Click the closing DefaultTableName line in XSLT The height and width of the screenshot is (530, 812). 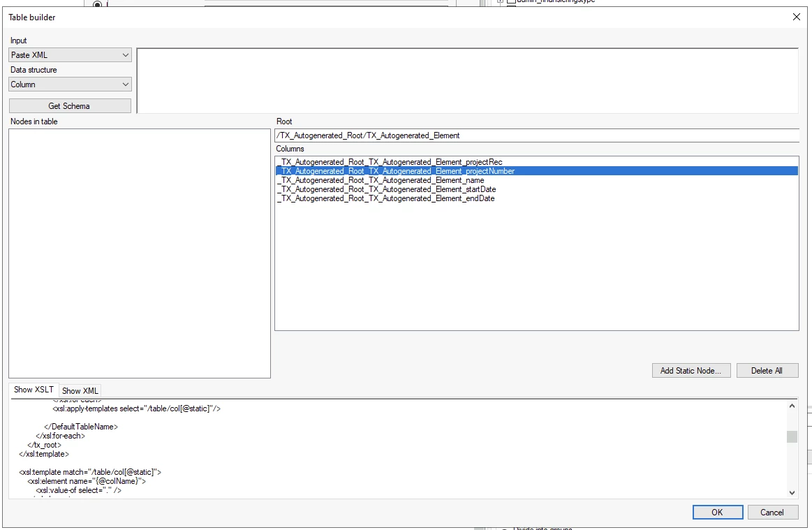click(x=81, y=427)
